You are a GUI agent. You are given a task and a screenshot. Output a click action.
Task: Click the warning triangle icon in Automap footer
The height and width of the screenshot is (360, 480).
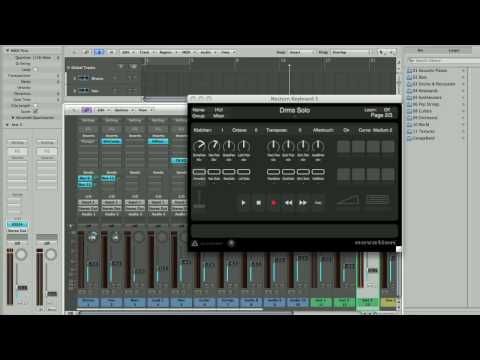(x=195, y=244)
